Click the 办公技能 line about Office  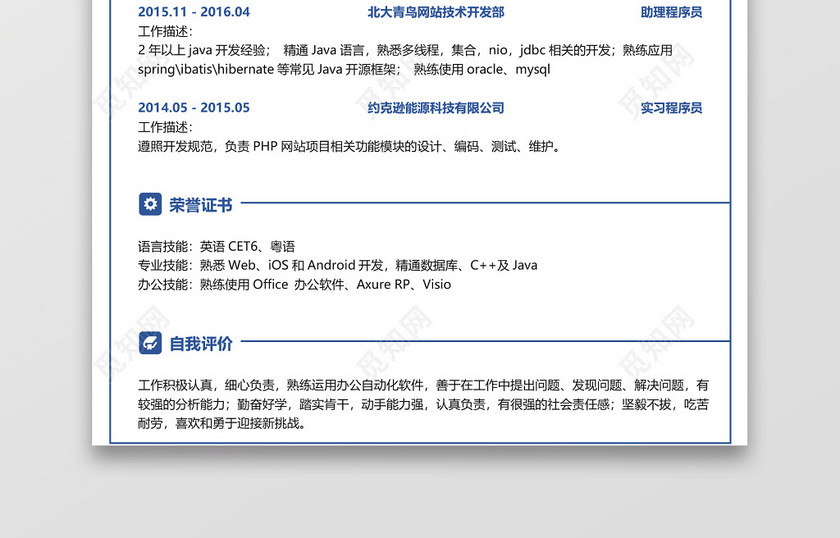coord(294,285)
